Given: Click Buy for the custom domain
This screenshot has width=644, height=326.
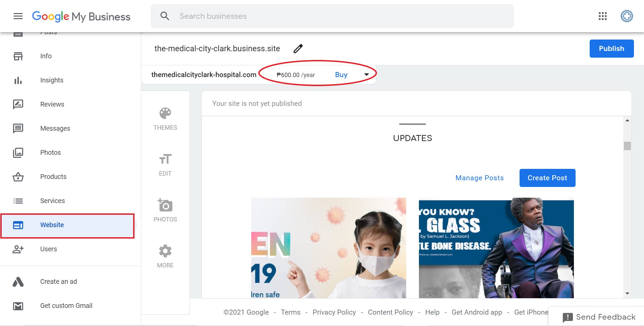Looking at the screenshot, I should [x=341, y=75].
